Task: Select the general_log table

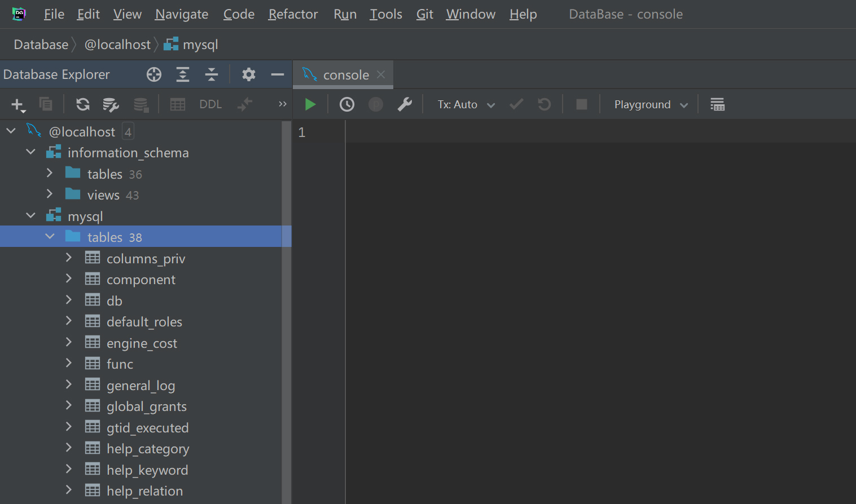Action: (141, 386)
